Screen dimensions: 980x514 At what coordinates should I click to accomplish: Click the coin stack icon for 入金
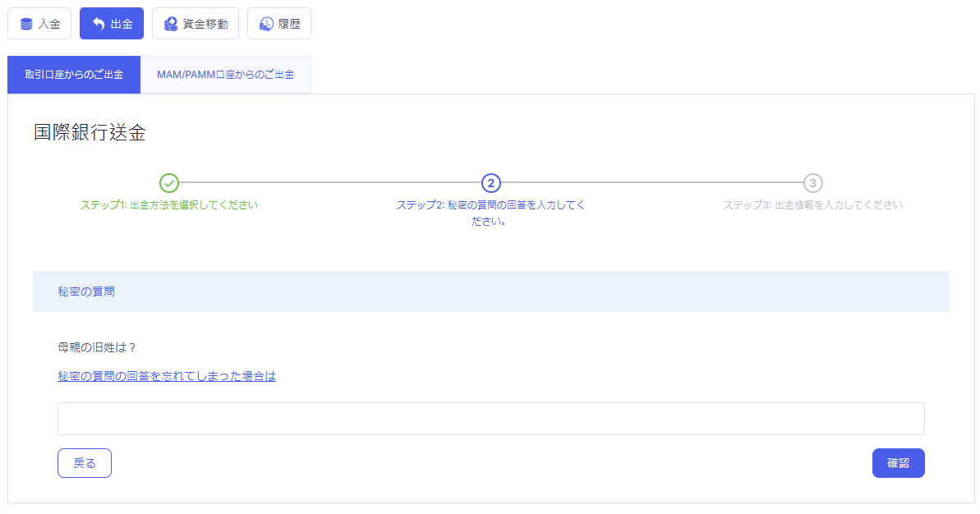pyautogui.click(x=26, y=24)
